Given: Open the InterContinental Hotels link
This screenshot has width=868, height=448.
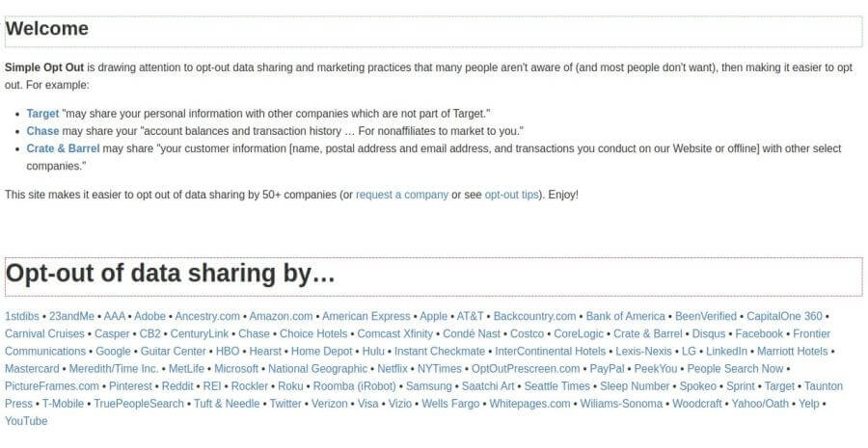Looking at the screenshot, I should pos(551,352).
